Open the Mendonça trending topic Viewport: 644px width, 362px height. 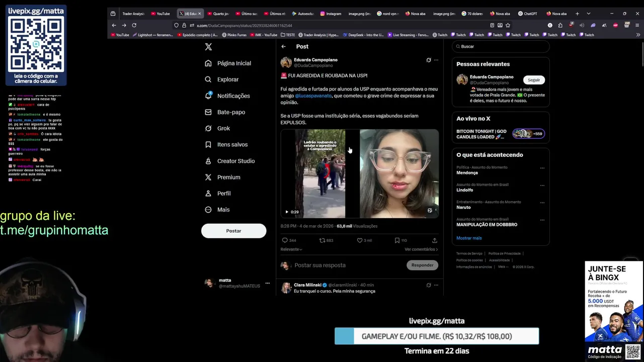pos(467,172)
